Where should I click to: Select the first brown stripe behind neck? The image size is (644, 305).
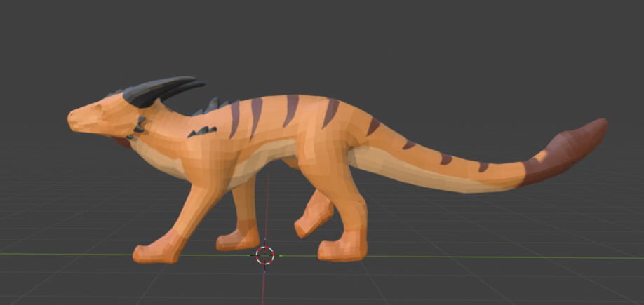coord(234,119)
